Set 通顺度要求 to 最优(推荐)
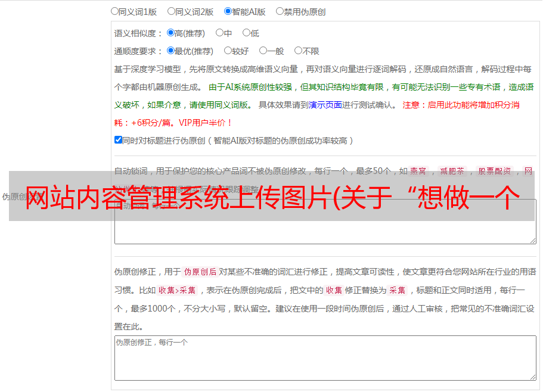The height and width of the screenshot is (392, 543). 170,51
